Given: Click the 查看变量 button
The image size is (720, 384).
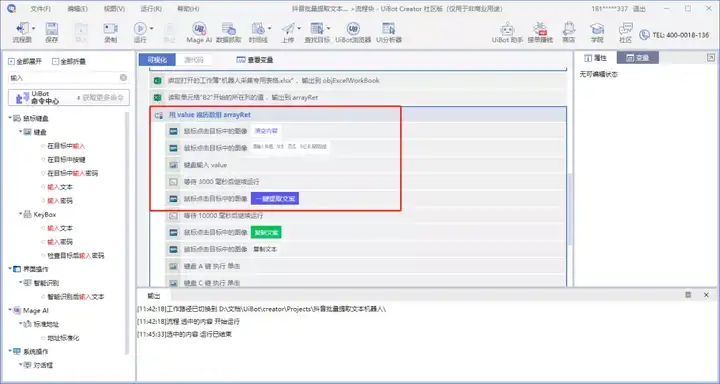Looking at the screenshot, I should (x=255, y=60).
